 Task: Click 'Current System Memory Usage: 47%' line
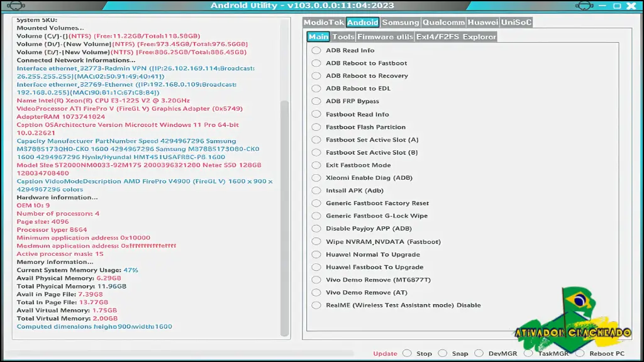[77, 270]
